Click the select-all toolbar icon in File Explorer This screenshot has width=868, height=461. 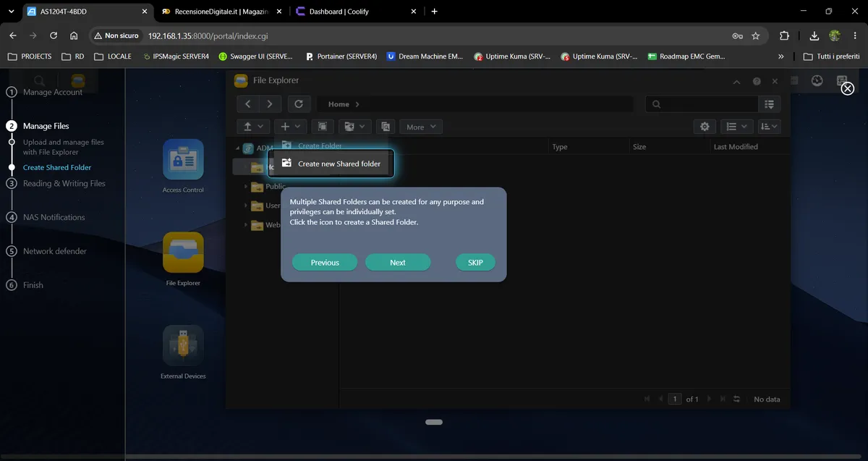[x=322, y=127]
